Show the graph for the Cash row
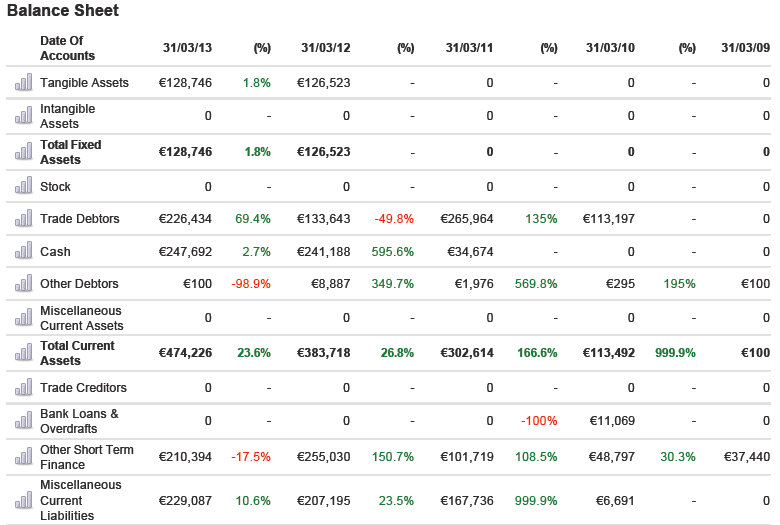Viewport: 780px width, 525px height. coord(23,252)
